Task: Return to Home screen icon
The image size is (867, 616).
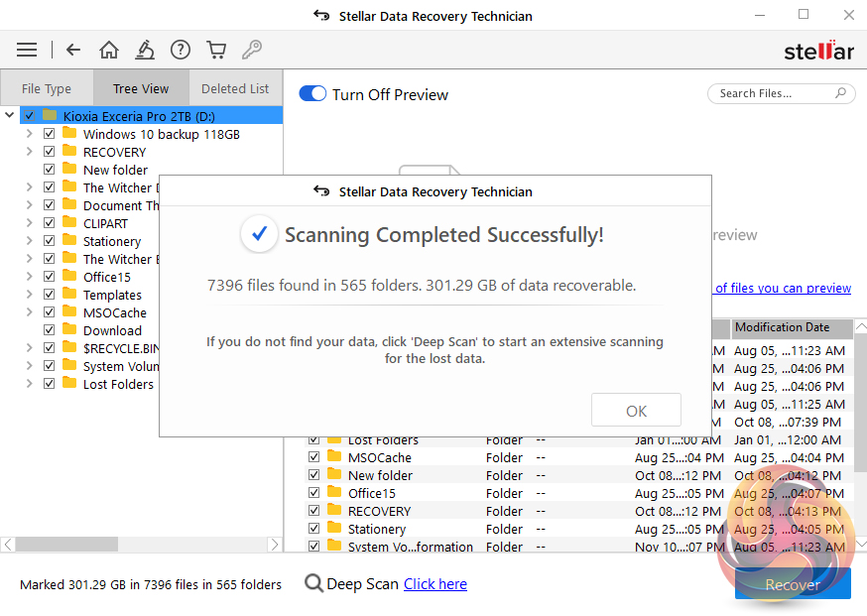Action: coord(109,51)
